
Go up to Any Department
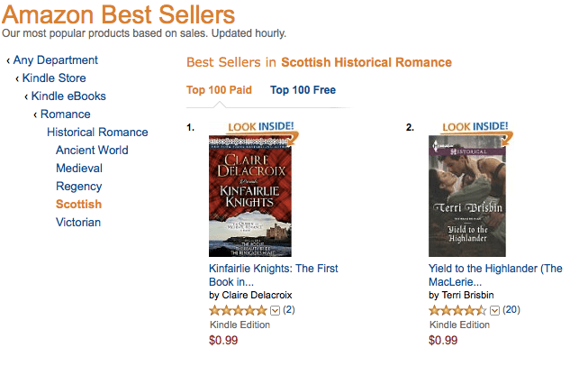point(55,60)
